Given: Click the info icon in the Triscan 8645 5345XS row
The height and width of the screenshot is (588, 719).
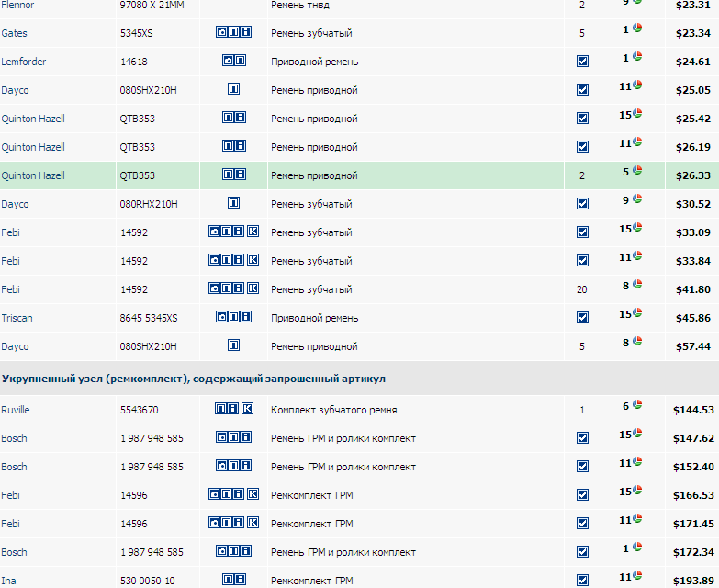Looking at the screenshot, I should (246, 316).
